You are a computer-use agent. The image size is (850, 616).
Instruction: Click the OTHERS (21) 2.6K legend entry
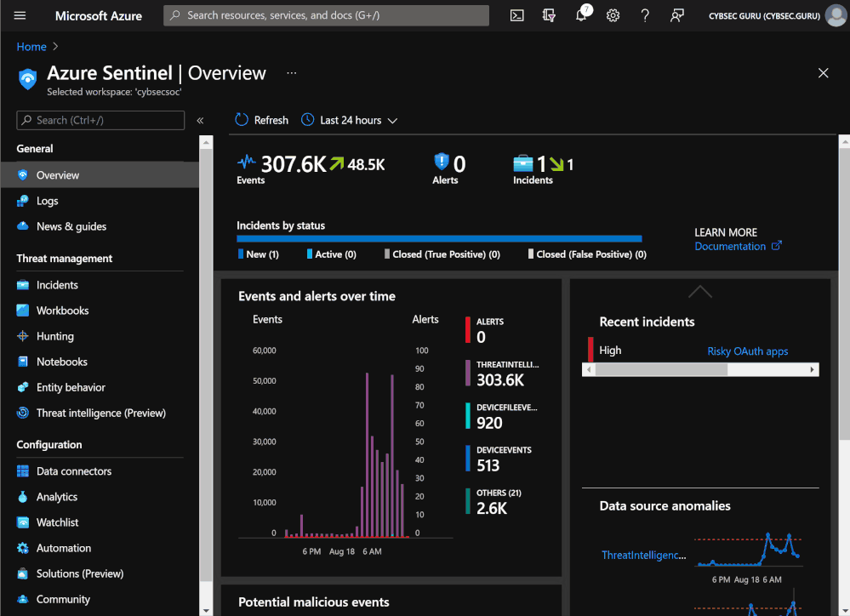tap(493, 502)
